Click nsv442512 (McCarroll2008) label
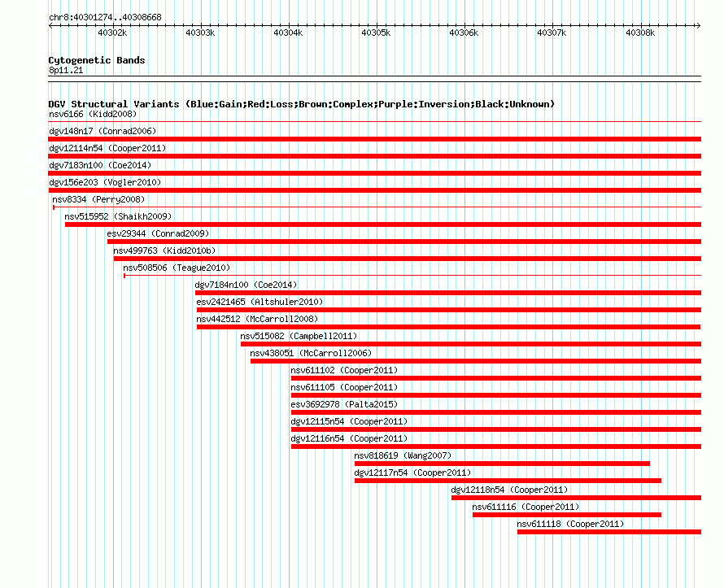This screenshot has width=724, height=588. 257,319
